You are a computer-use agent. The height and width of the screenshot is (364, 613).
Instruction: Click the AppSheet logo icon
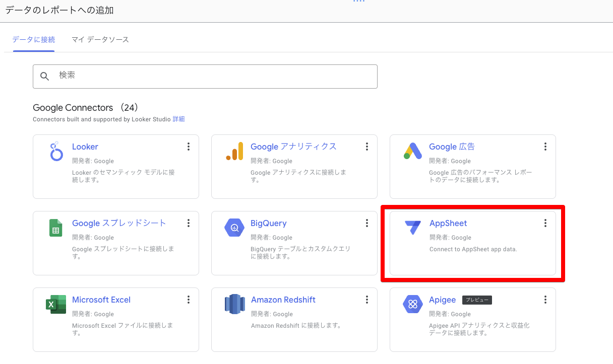413,228
